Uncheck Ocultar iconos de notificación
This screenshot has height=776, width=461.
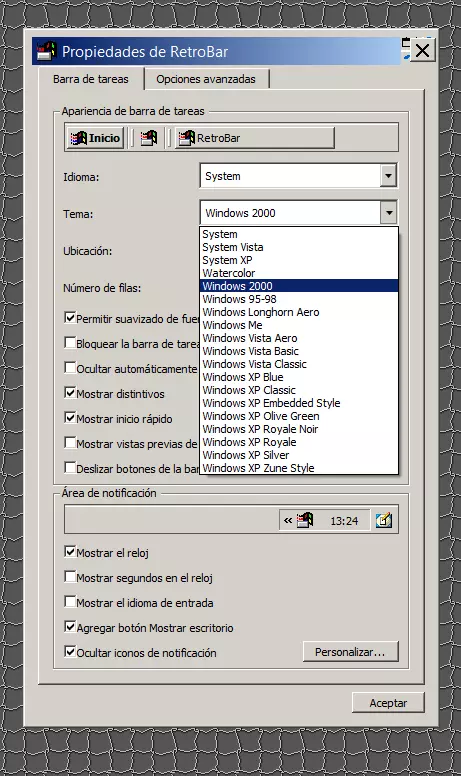tap(70, 651)
